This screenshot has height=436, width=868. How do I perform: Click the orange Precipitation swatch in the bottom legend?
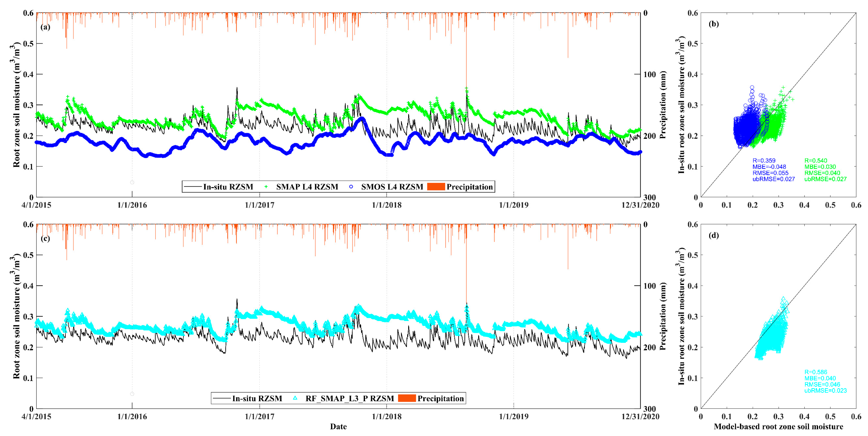click(407, 398)
